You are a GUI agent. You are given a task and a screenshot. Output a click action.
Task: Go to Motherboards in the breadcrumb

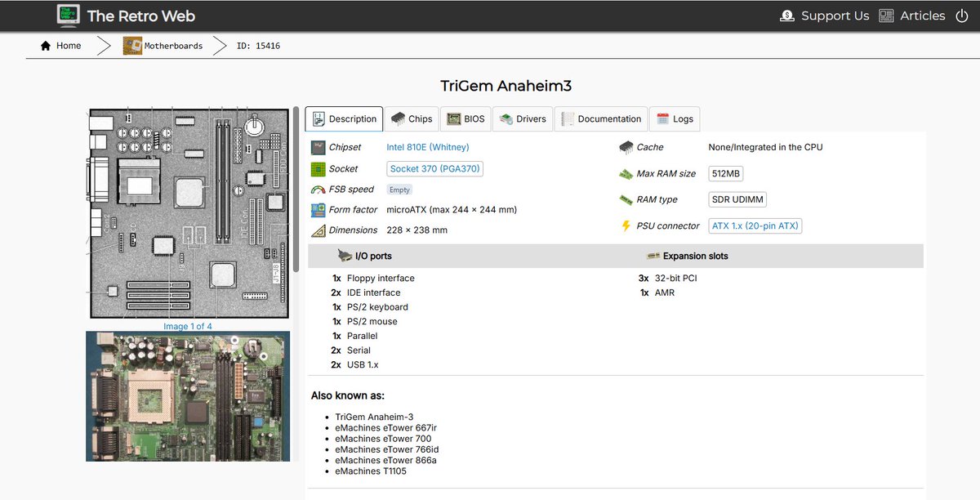click(x=173, y=46)
